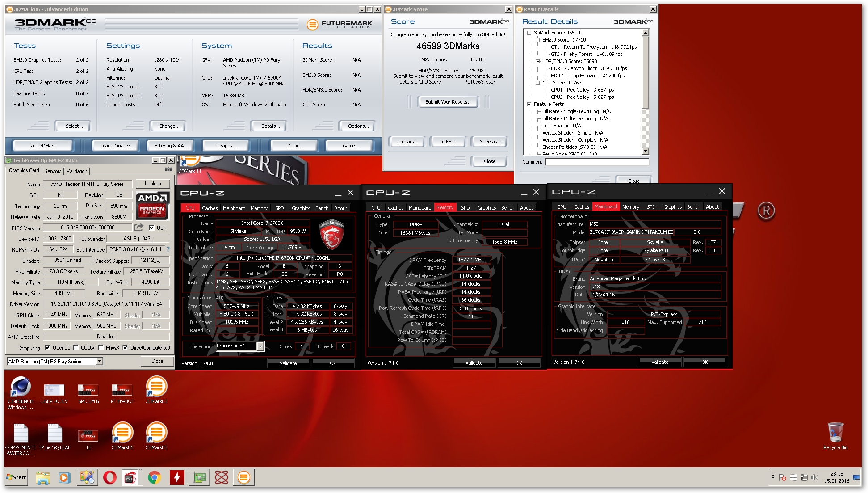The height and width of the screenshot is (493, 868).
Task: Toggle the DirectCompute 5.0 checkbox
Action: 125,347
